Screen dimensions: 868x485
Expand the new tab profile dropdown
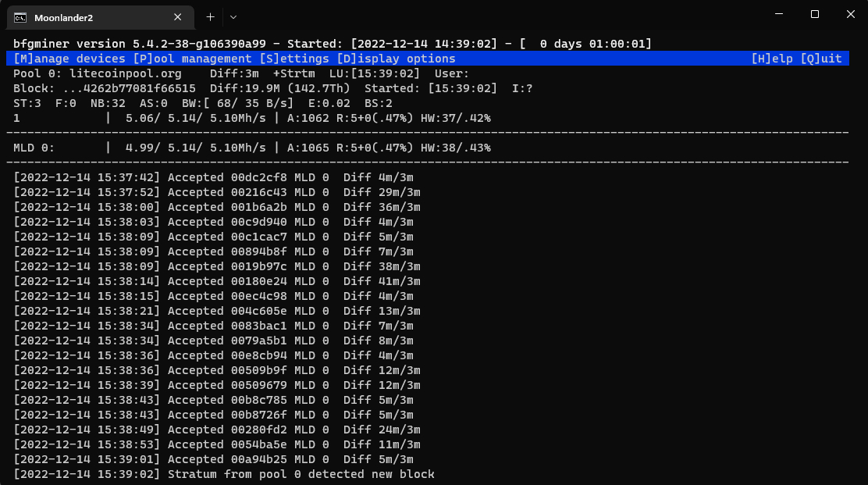tap(233, 17)
